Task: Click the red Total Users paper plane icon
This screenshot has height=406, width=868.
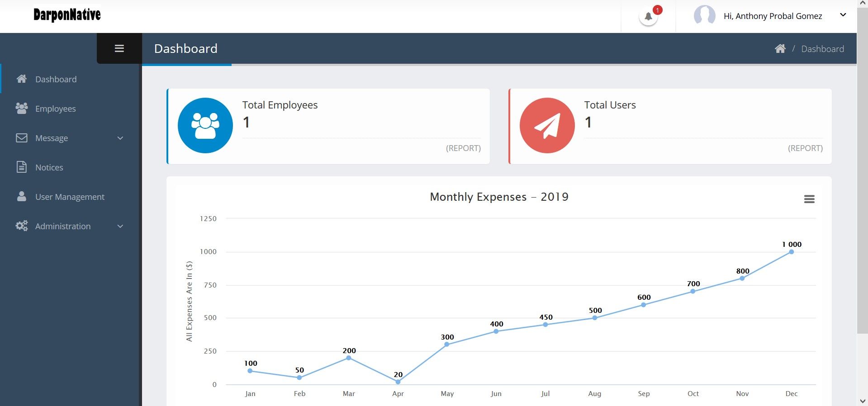Action: pos(547,126)
